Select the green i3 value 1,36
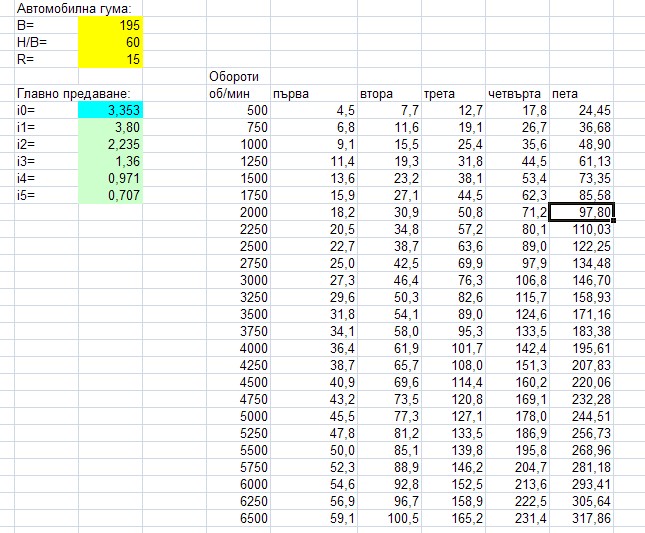 point(110,161)
